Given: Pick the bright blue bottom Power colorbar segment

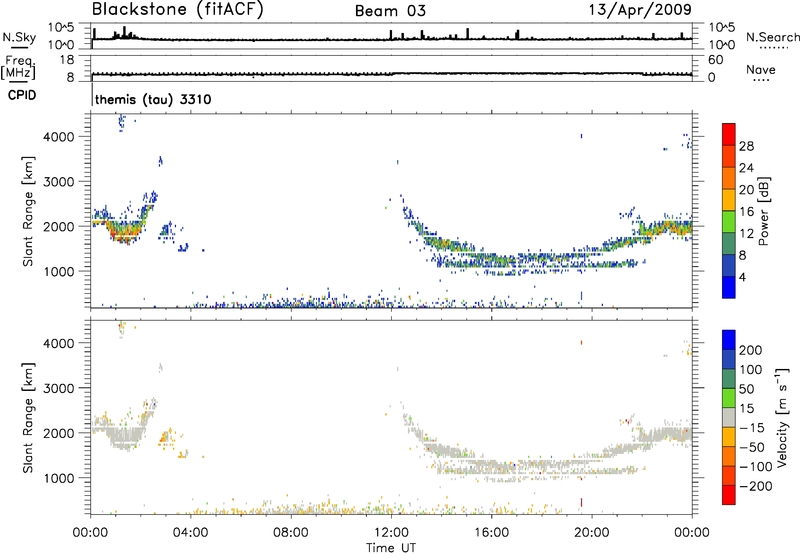Looking at the screenshot, I should [x=729, y=287].
